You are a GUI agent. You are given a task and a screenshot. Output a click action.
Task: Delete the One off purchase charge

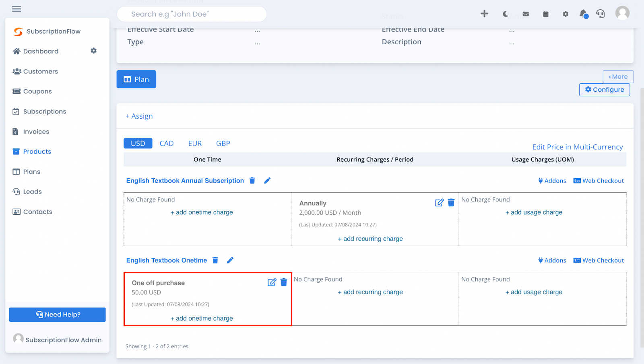click(x=284, y=282)
